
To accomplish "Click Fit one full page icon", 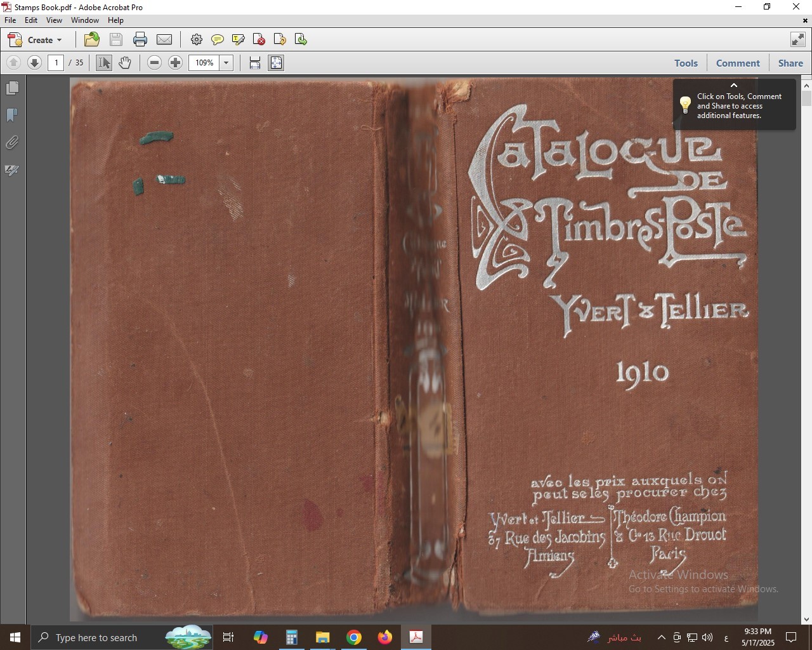I will (276, 62).
